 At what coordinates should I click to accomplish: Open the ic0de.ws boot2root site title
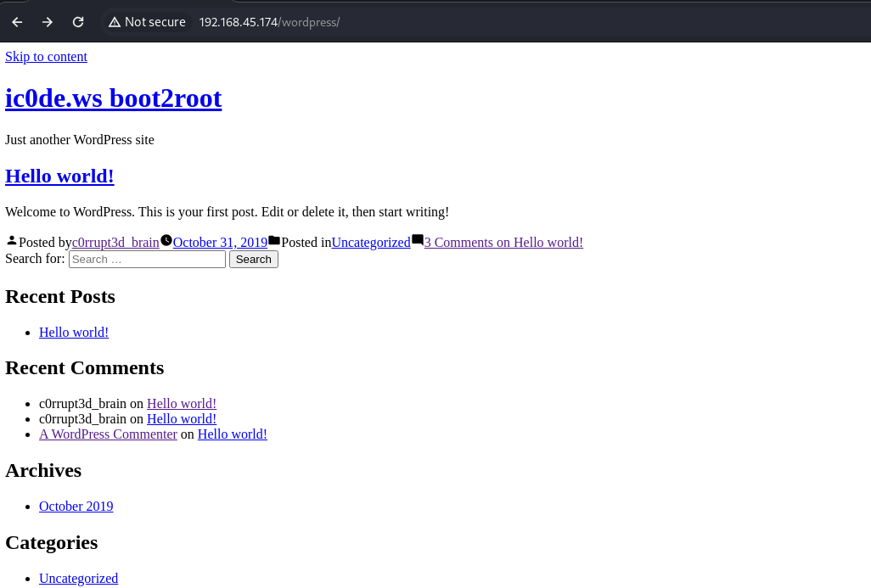pos(113,98)
